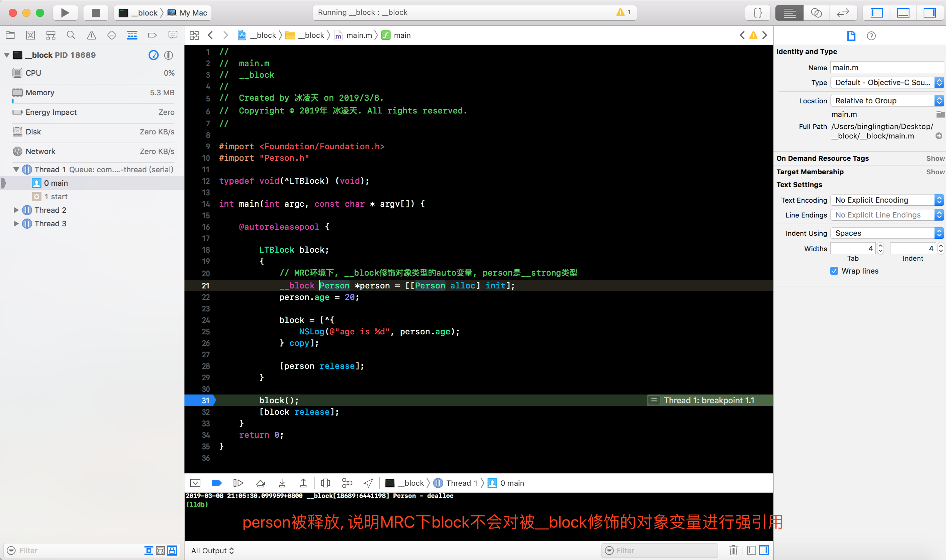The image size is (946, 560).
Task: Continue program execution
Action: pos(238,483)
